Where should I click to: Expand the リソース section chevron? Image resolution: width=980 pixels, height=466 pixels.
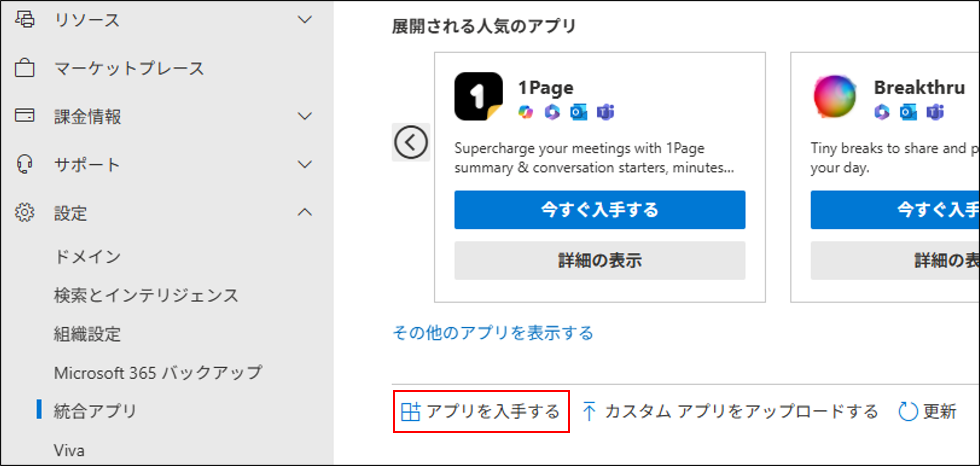305,19
